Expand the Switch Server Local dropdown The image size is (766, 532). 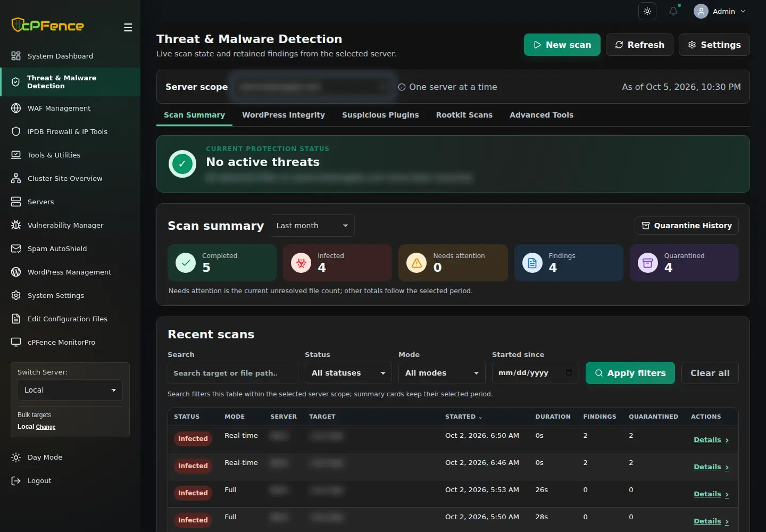pyautogui.click(x=70, y=390)
